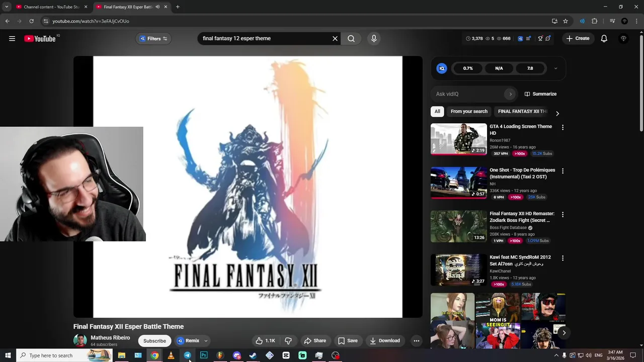Open options for Kawi feat MC SyndRoM video

562,258
